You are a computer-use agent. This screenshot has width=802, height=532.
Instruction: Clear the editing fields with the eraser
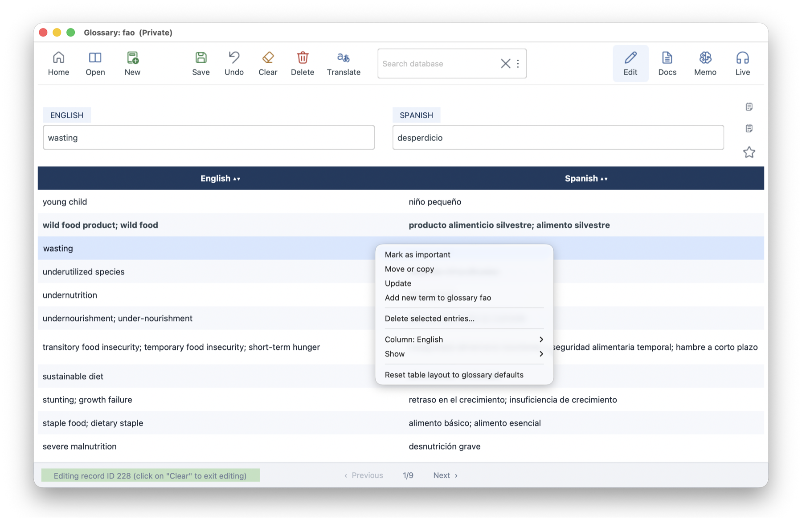coord(268,63)
